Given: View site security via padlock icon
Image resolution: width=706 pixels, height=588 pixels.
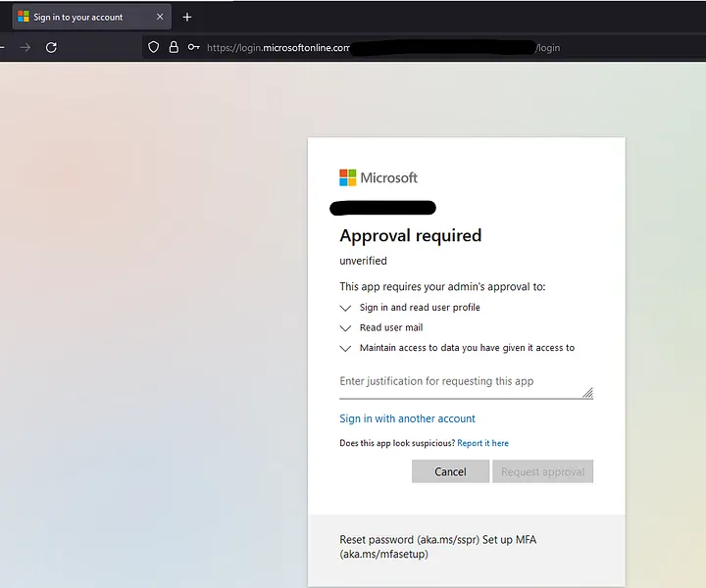Looking at the screenshot, I should pyautogui.click(x=174, y=47).
